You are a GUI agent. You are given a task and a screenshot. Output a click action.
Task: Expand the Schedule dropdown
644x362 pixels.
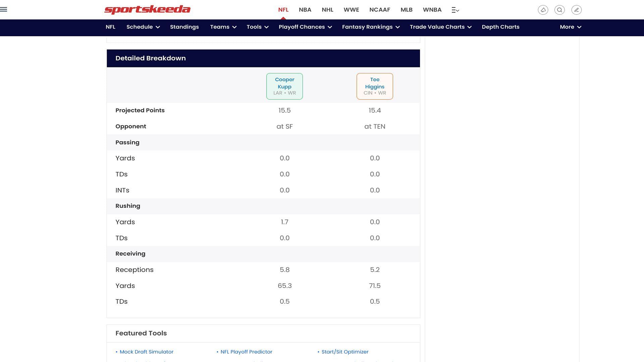tap(143, 27)
